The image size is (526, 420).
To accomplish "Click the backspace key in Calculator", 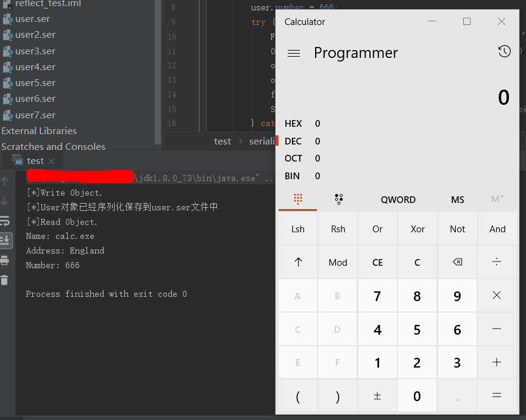I will coord(457,262).
